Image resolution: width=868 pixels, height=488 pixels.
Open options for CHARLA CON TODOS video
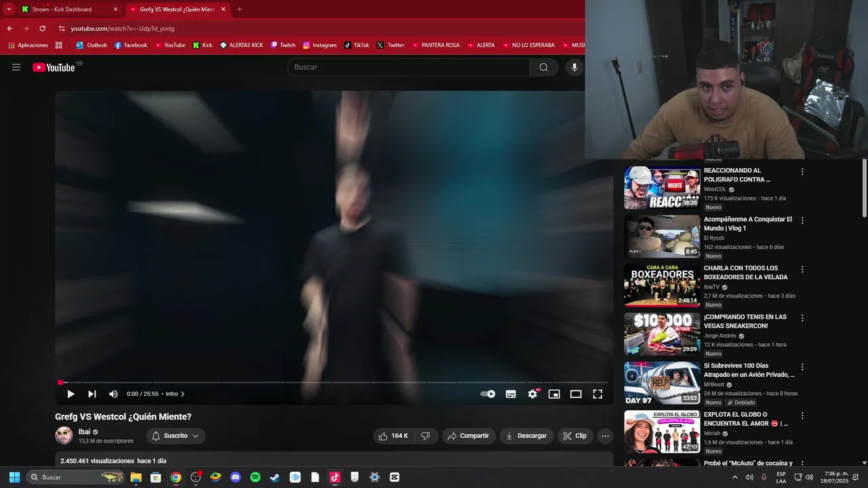[x=802, y=269]
